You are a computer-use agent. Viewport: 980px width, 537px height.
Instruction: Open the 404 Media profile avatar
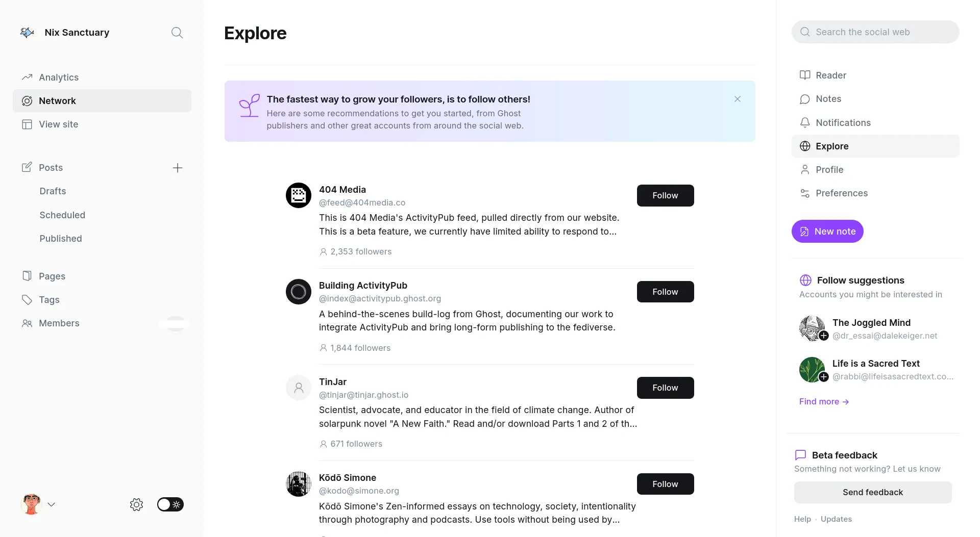299,195
